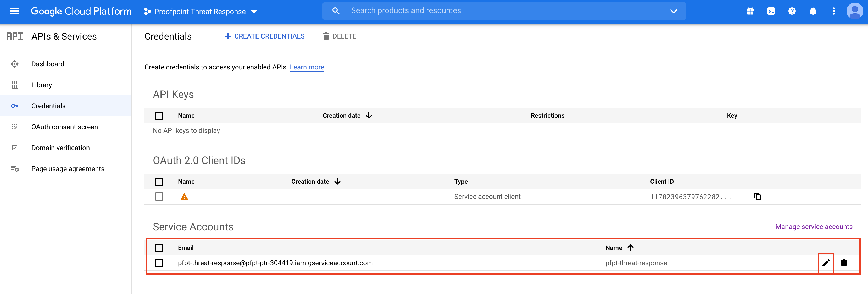The width and height of the screenshot is (868, 294).
Task: Expand the search bar dropdown arrow
Action: coord(673,11)
